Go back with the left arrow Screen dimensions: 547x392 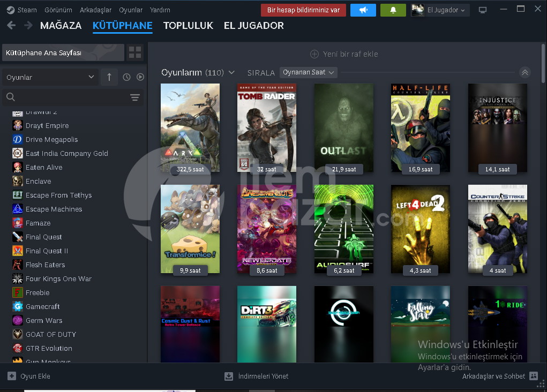(x=11, y=25)
